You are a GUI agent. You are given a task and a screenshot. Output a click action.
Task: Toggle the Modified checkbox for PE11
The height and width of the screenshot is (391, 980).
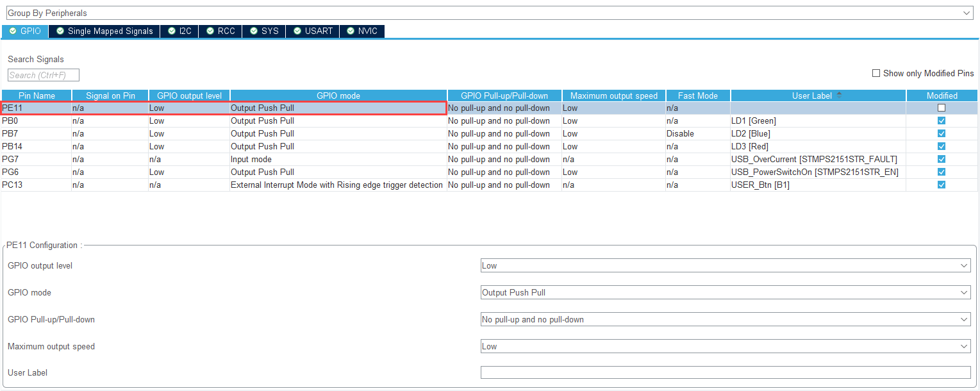coord(942,108)
